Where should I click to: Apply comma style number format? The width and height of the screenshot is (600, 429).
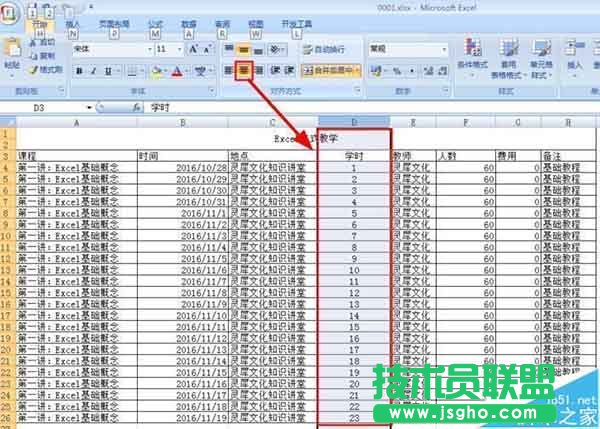pos(412,71)
